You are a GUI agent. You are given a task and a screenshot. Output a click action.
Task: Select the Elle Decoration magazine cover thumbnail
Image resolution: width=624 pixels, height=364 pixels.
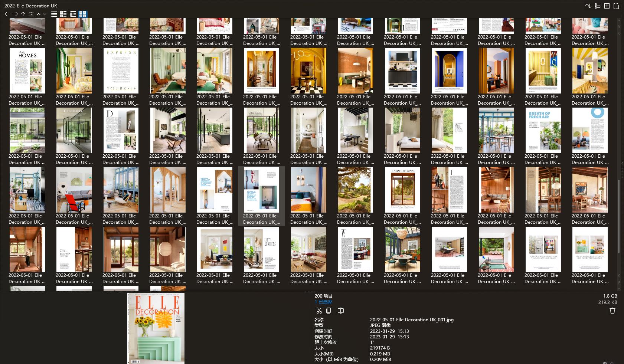point(156,328)
